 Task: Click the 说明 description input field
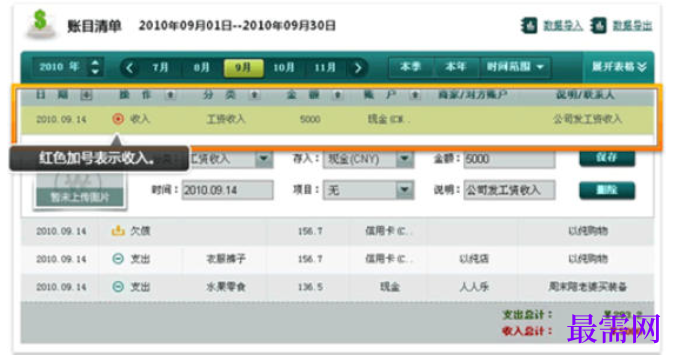pos(509,190)
